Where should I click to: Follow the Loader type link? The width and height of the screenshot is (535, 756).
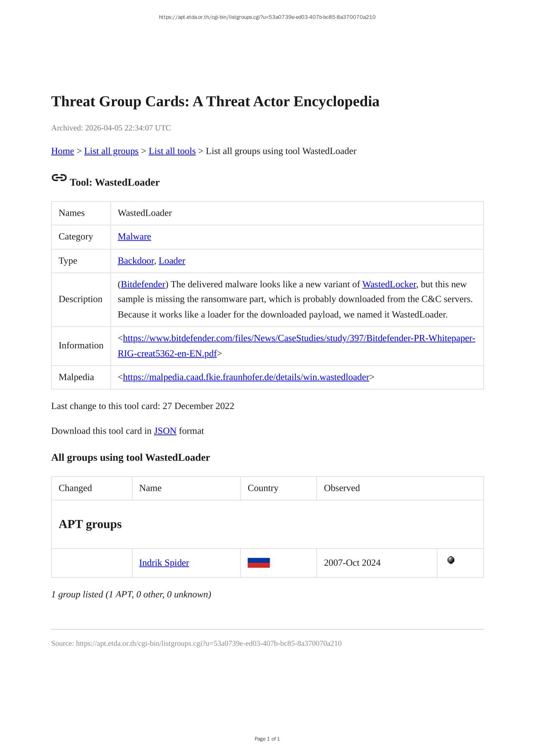tap(172, 261)
